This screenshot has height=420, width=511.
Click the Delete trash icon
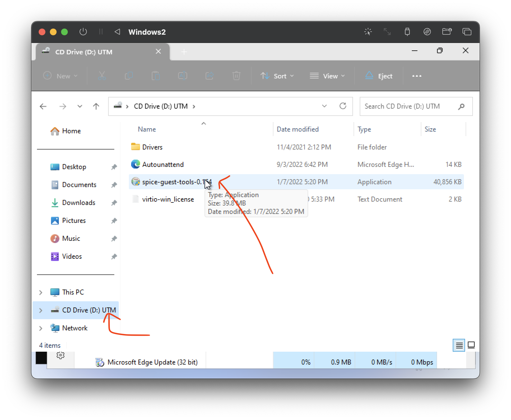236,76
